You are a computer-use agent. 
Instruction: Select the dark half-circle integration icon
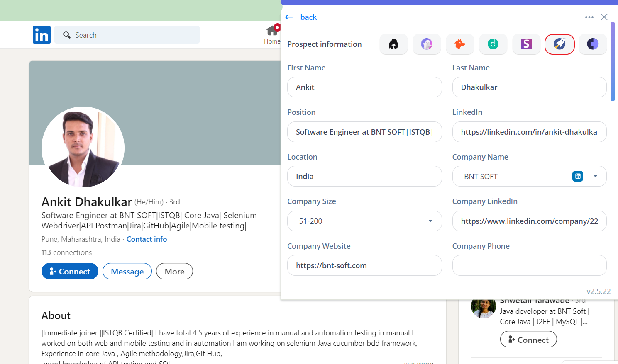(x=593, y=44)
